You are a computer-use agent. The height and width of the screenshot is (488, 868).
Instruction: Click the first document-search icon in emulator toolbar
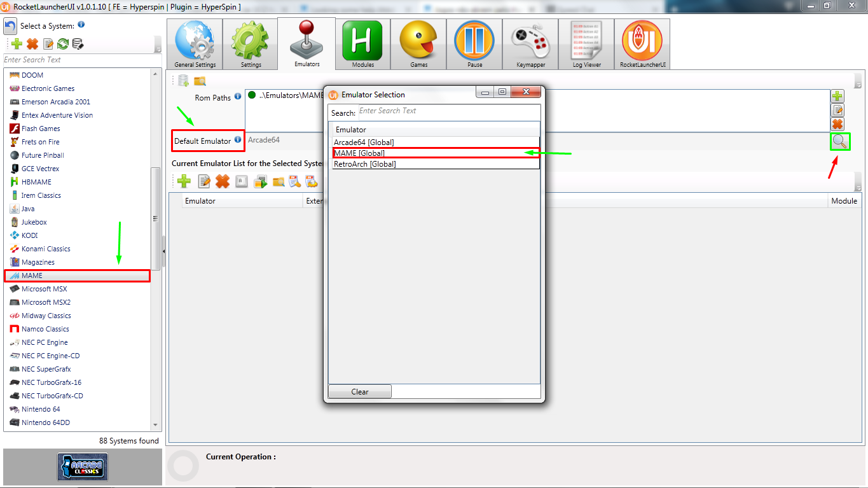294,182
